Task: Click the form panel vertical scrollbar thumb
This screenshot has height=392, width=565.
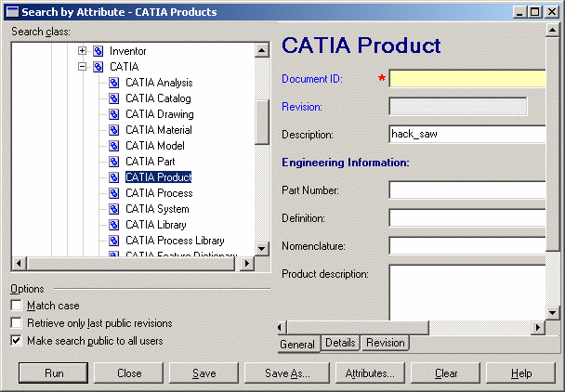Action: (x=552, y=144)
